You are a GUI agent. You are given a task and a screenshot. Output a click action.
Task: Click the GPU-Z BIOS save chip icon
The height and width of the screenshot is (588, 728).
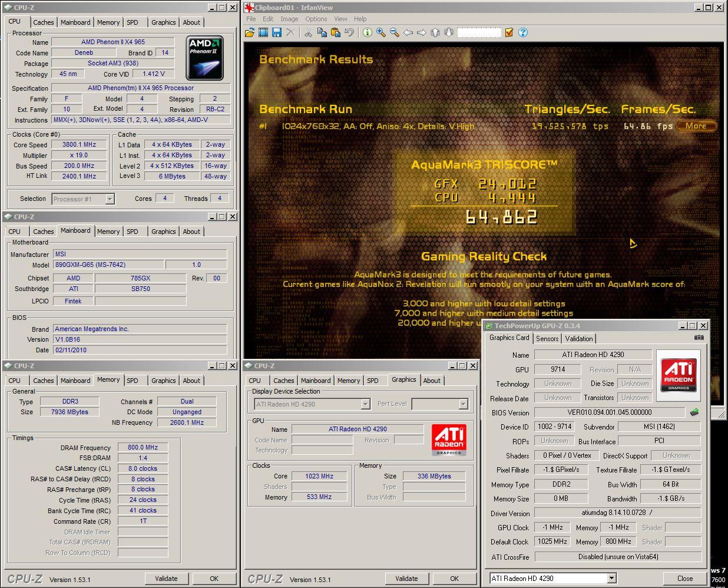pyautogui.click(x=695, y=412)
